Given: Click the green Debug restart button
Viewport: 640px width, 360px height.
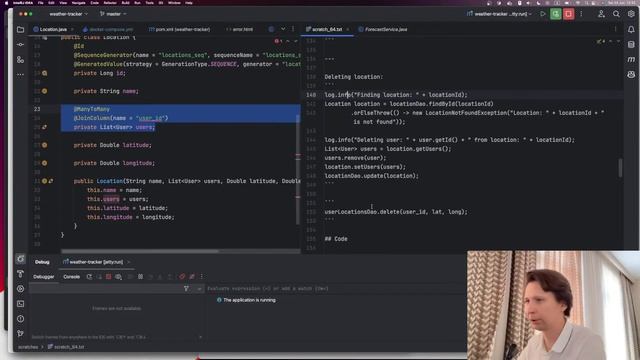Looking at the screenshot, I should pos(556,14).
